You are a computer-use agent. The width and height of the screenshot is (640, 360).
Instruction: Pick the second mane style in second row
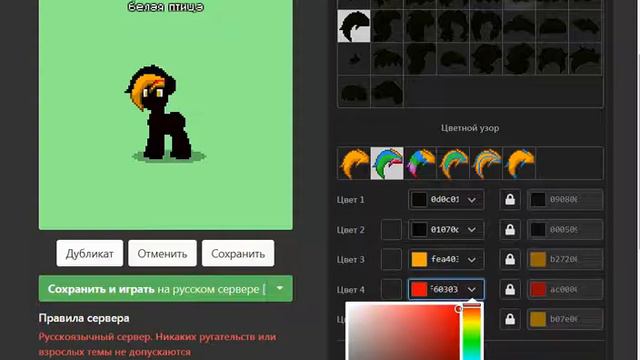[387, 59]
